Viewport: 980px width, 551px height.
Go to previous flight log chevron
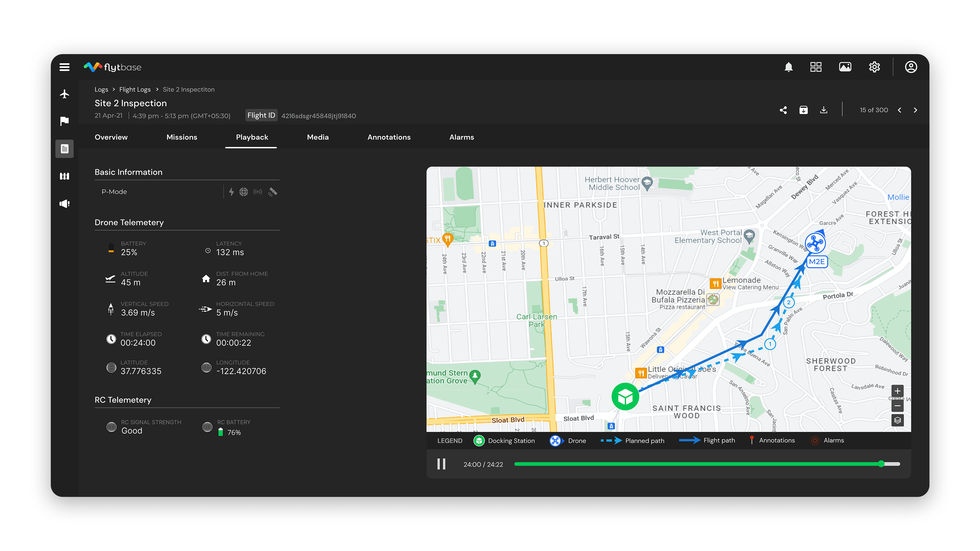[899, 110]
